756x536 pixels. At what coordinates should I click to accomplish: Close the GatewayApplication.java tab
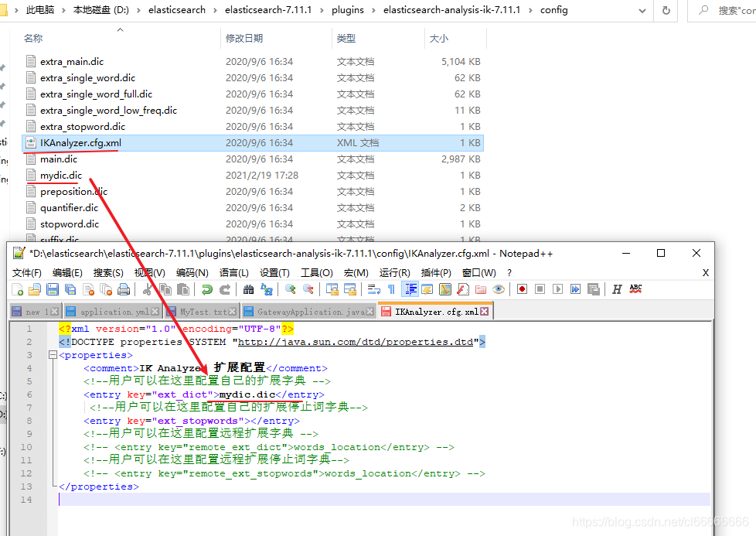pyautogui.click(x=369, y=312)
